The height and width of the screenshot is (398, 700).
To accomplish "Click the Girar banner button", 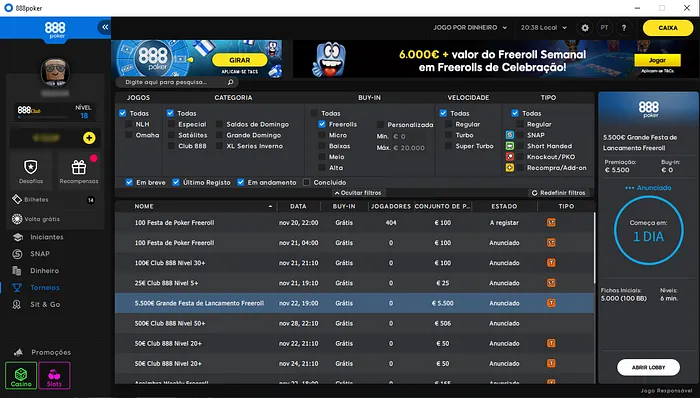I will [240, 60].
